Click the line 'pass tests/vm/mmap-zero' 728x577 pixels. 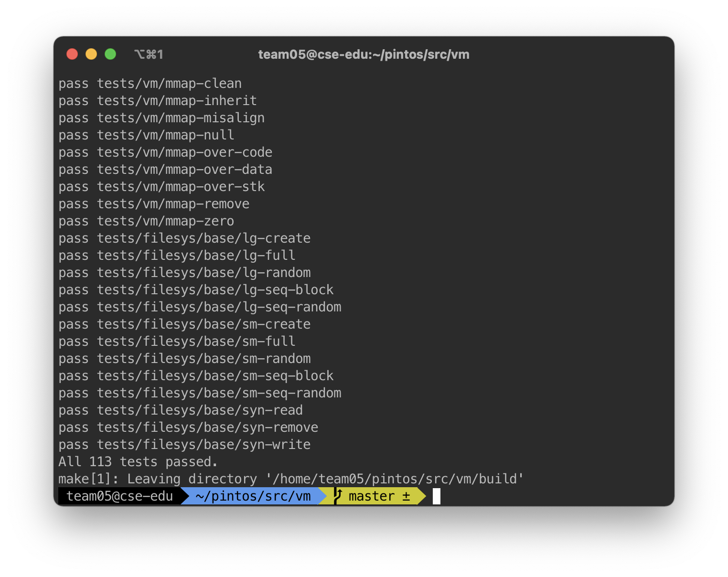tap(146, 221)
